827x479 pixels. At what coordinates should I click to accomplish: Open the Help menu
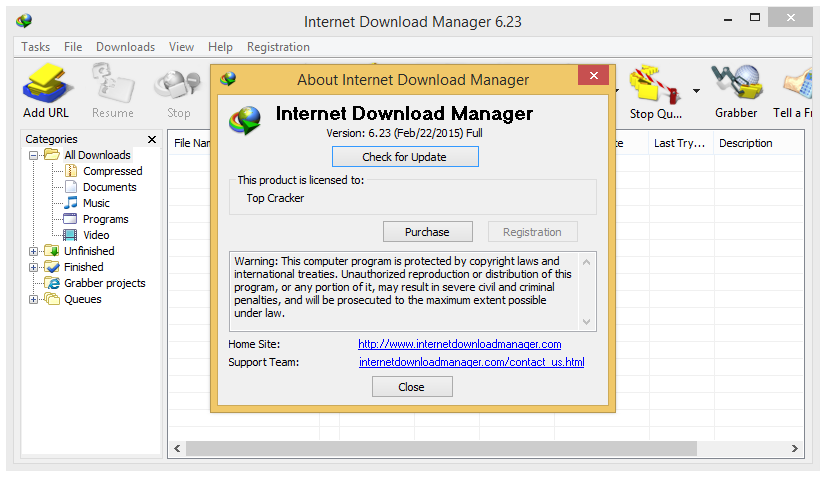[220, 47]
